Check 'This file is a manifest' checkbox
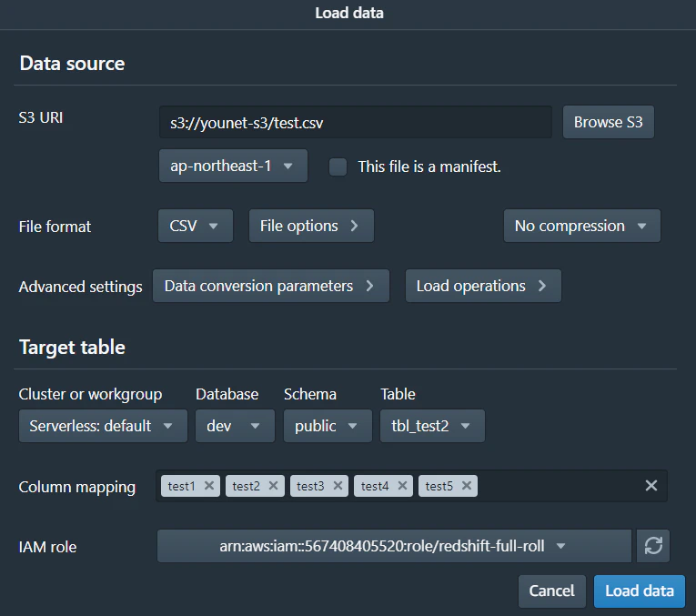 [338, 167]
